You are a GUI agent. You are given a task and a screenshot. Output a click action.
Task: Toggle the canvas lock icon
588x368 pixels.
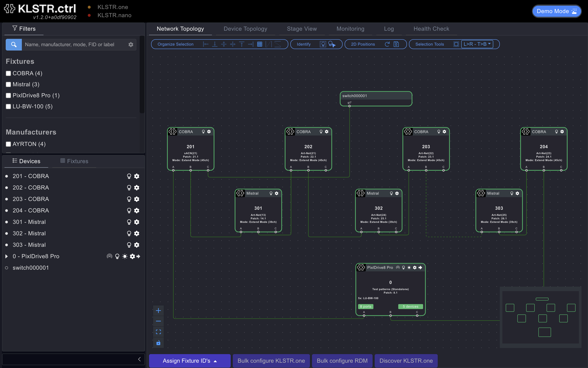click(x=158, y=343)
